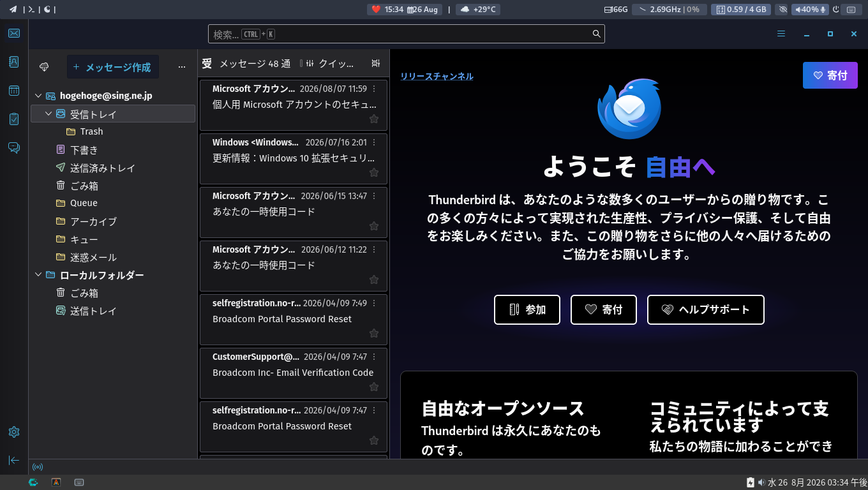This screenshot has height=490, width=868.
Task: Open Thunderbird settings gear
Action: [14, 432]
